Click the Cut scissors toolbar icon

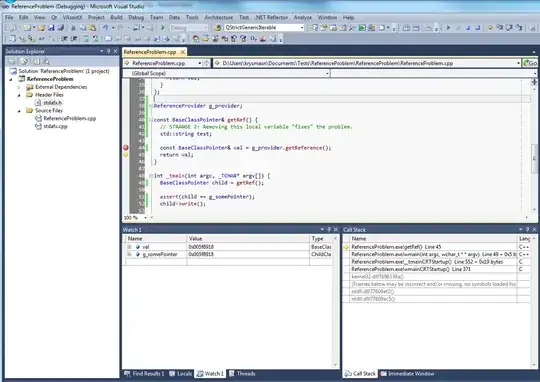click(x=73, y=28)
